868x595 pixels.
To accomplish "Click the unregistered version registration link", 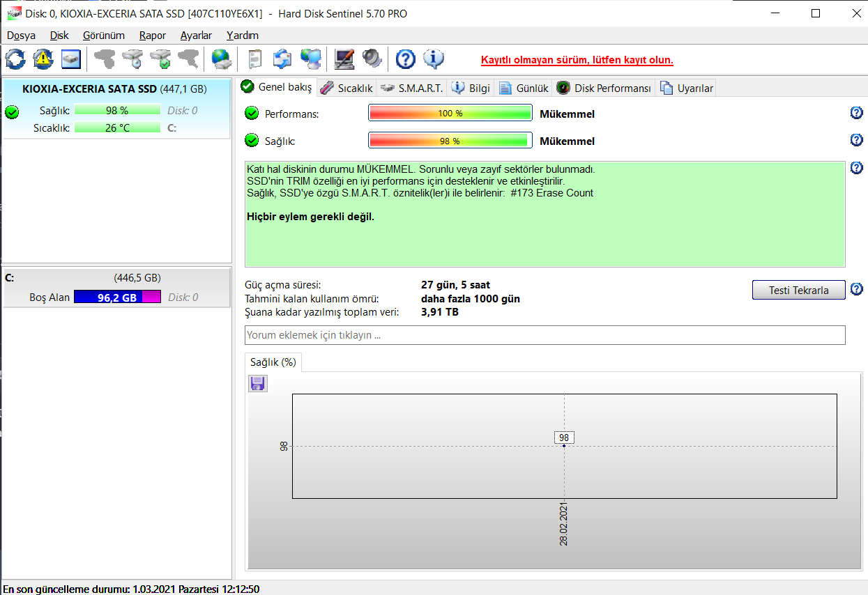I will 577,60.
